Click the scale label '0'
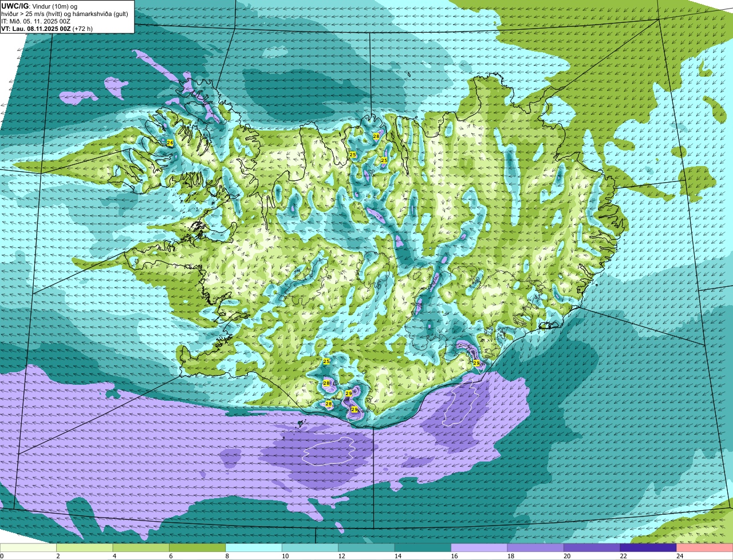The image size is (733, 560). [2, 556]
